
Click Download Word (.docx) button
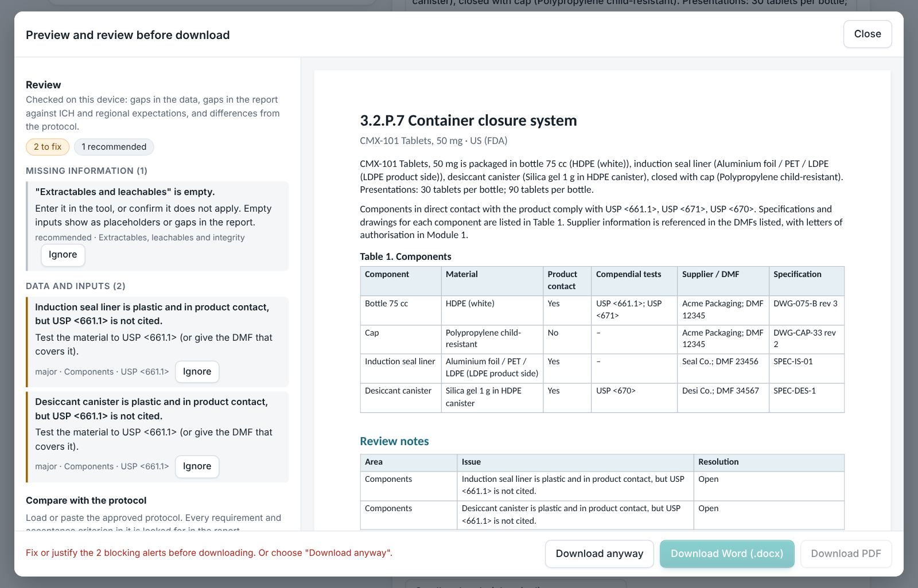point(727,554)
